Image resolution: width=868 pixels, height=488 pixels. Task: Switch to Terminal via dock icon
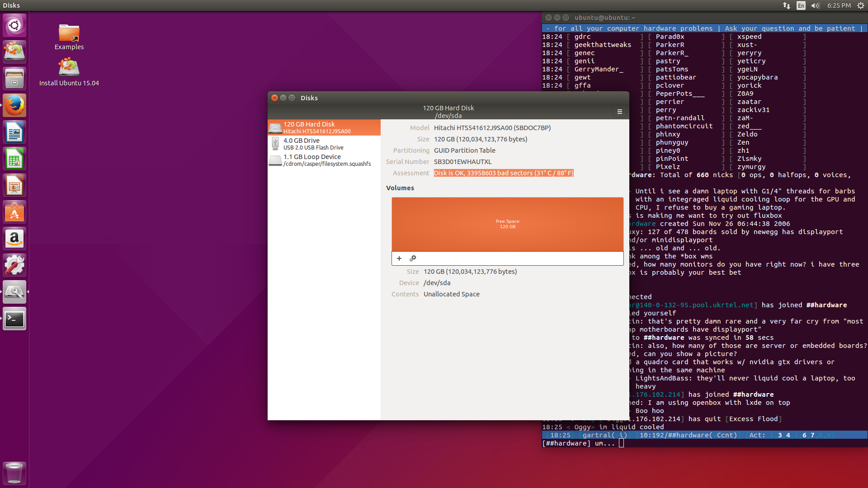[14, 319]
